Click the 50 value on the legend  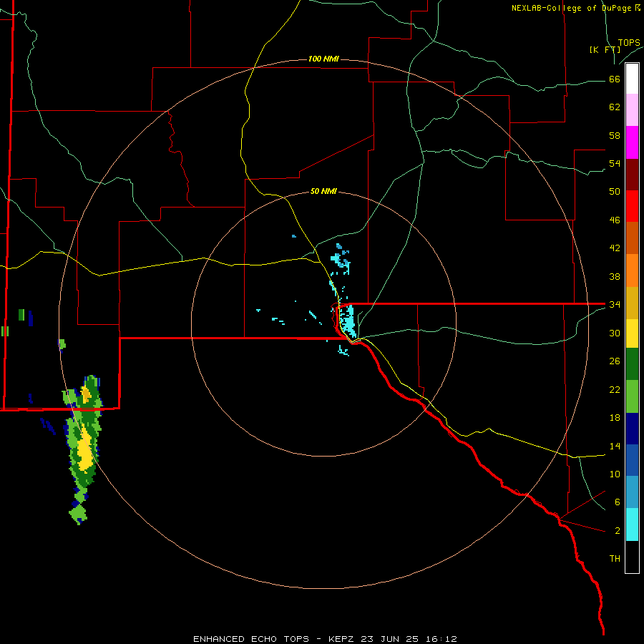point(615,192)
